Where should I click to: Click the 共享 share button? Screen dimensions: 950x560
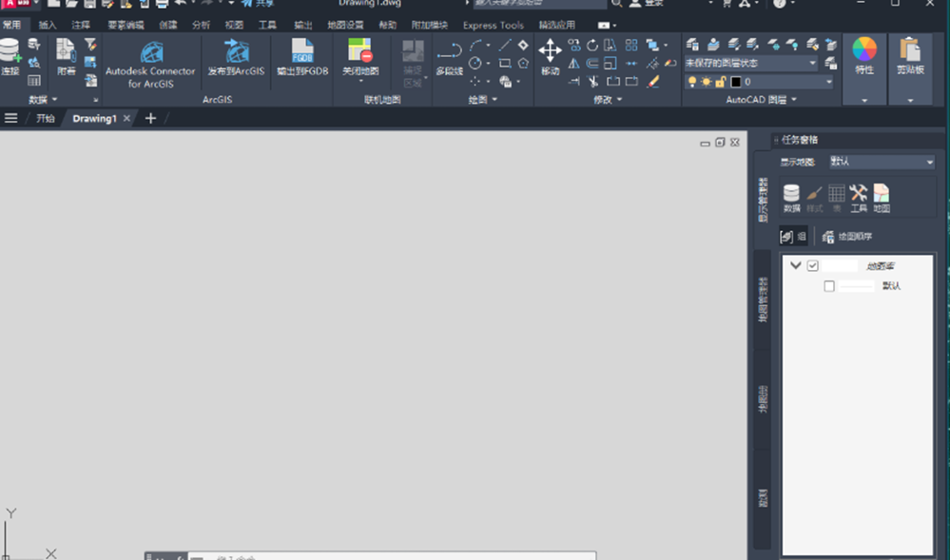pyautogui.click(x=258, y=3)
